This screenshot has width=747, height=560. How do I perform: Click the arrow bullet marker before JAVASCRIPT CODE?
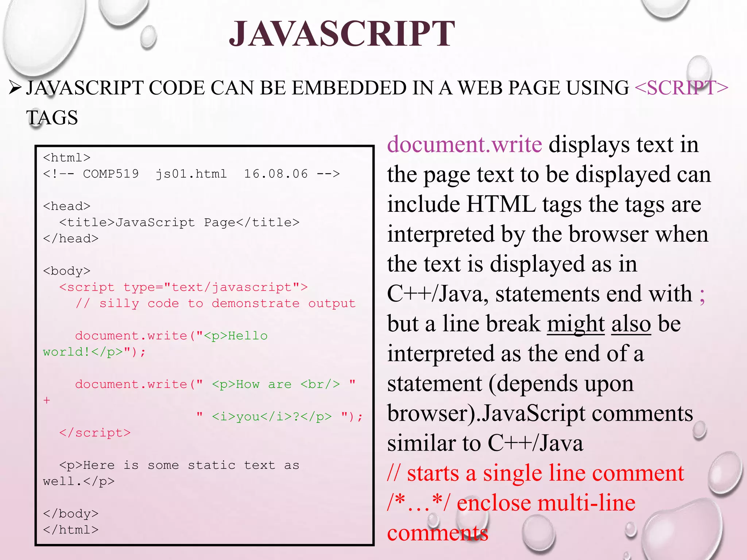(x=16, y=88)
